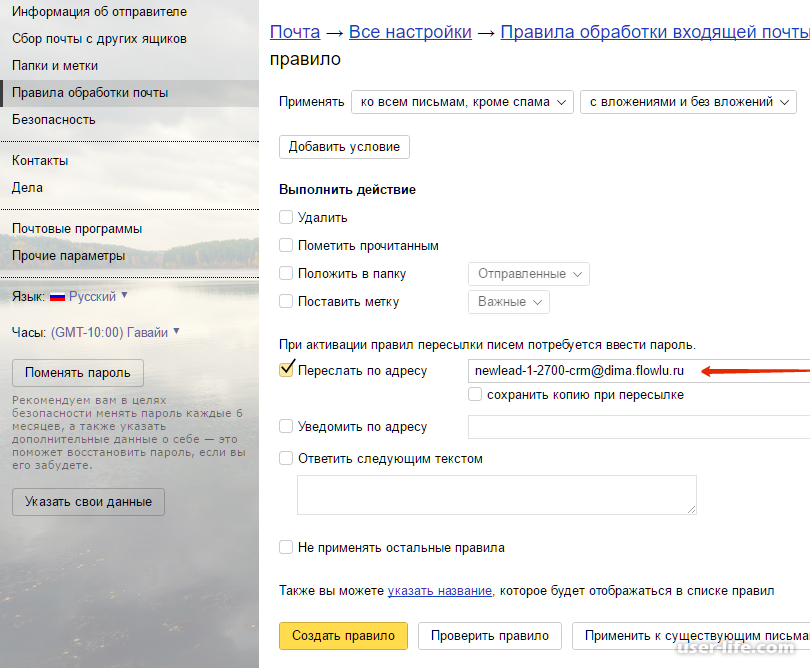The image size is (810, 668).
Task: Open Прочие параметры section
Action: (x=68, y=256)
